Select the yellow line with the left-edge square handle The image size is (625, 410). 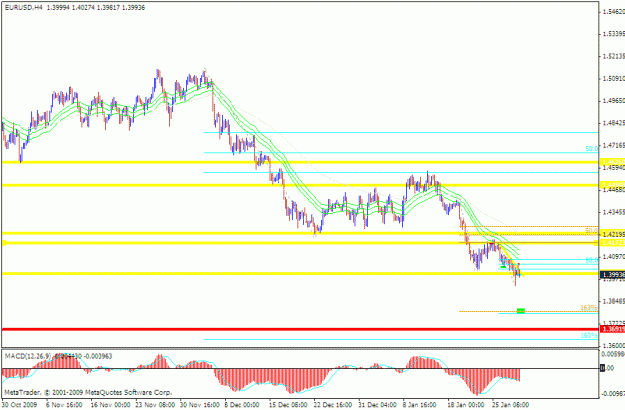[x=301, y=243]
